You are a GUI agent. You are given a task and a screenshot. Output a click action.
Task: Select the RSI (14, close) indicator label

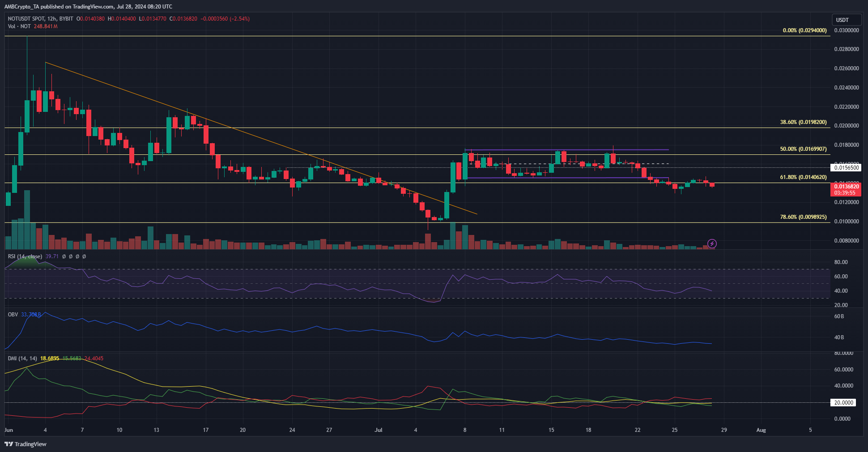point(25,256)
